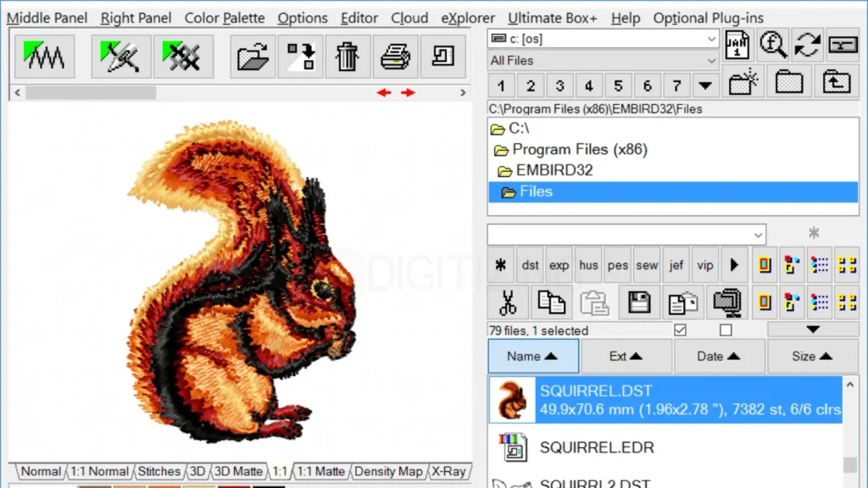Click the create new folder icon

[743, 82]
